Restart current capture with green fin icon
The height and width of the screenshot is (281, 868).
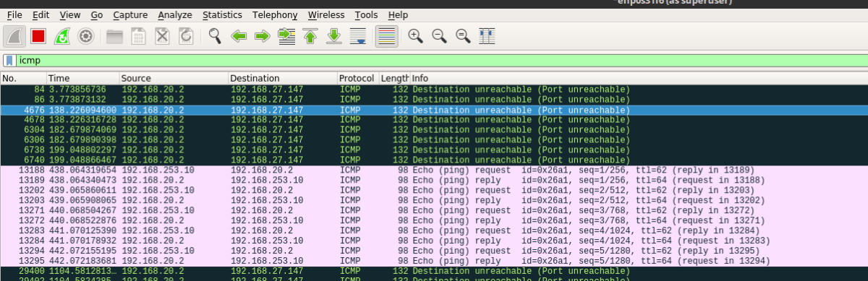coord(62,35)
